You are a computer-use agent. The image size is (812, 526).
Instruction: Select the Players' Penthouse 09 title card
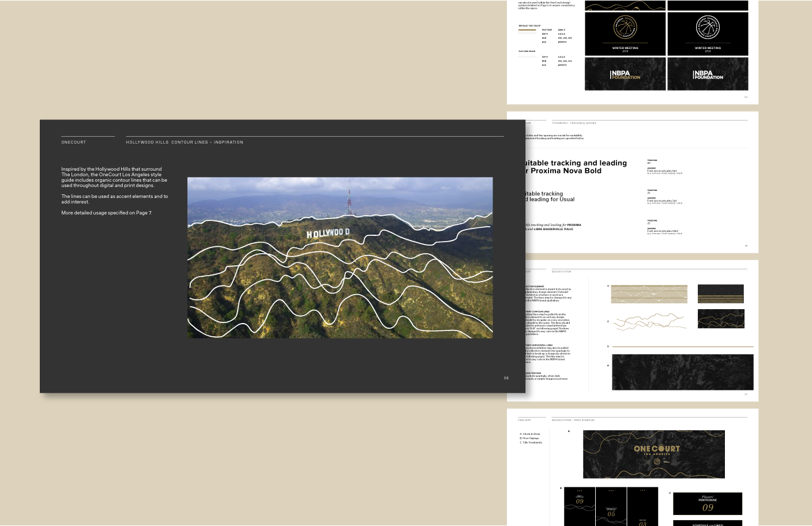coord(708,504)
